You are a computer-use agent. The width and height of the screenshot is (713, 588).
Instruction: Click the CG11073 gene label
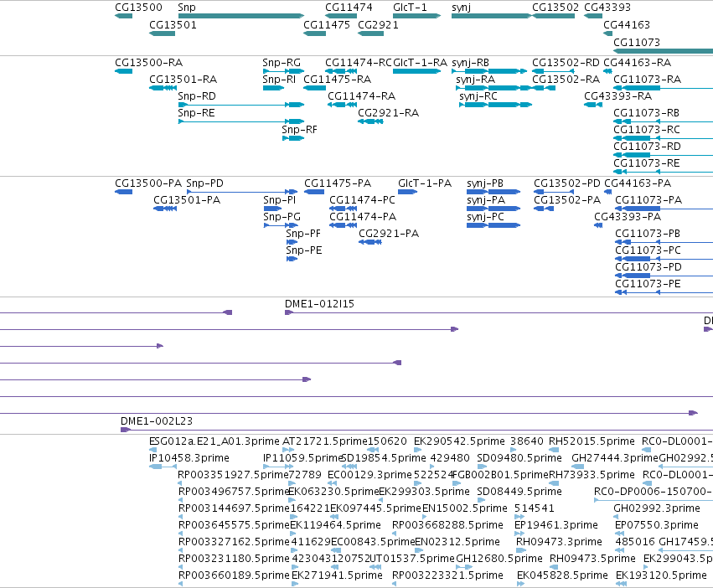(637, 42)
